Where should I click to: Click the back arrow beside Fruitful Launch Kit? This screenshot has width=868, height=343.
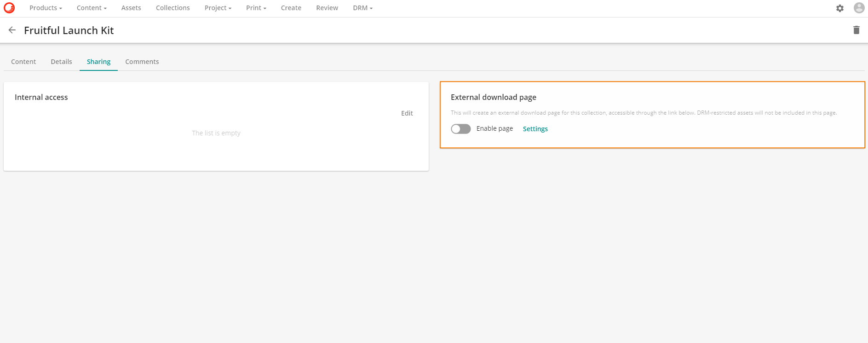coord(12,30)
